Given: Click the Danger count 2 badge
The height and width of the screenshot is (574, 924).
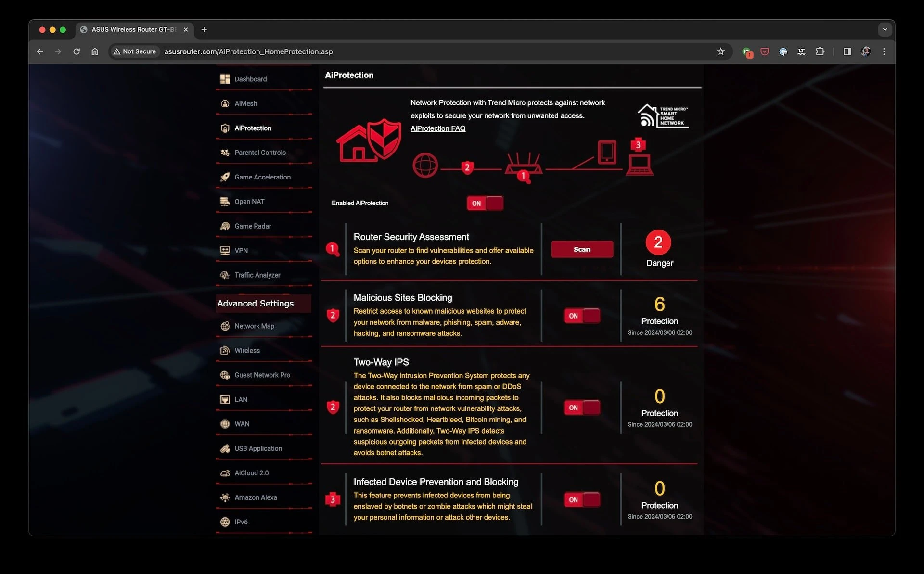Looking at the screenshot, I should coord(658,242).
